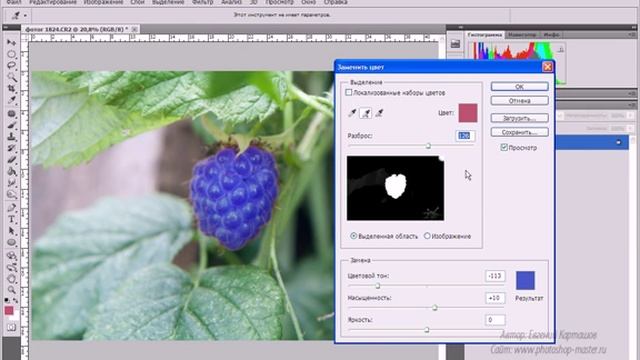This screenshot has width=640, height=360.
Task: Select the History Brush tool
Action: click(11, 148)
